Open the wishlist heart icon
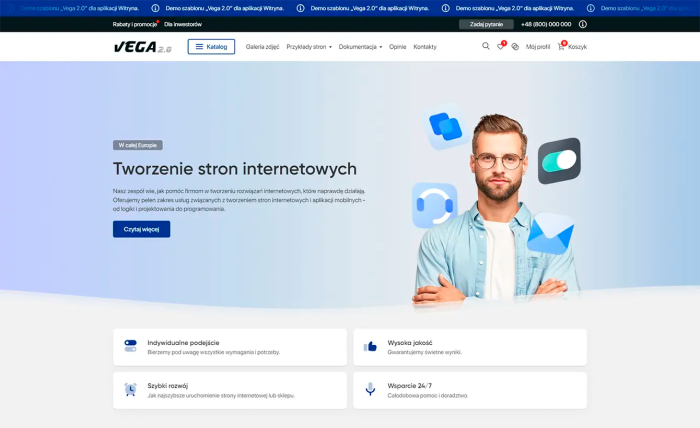700x428 pixels. coord(501,46)
